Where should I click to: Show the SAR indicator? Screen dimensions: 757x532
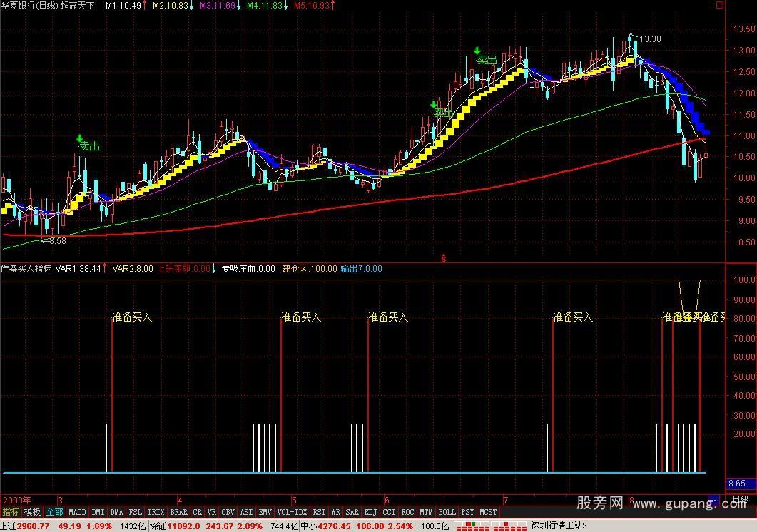point(351,512)
